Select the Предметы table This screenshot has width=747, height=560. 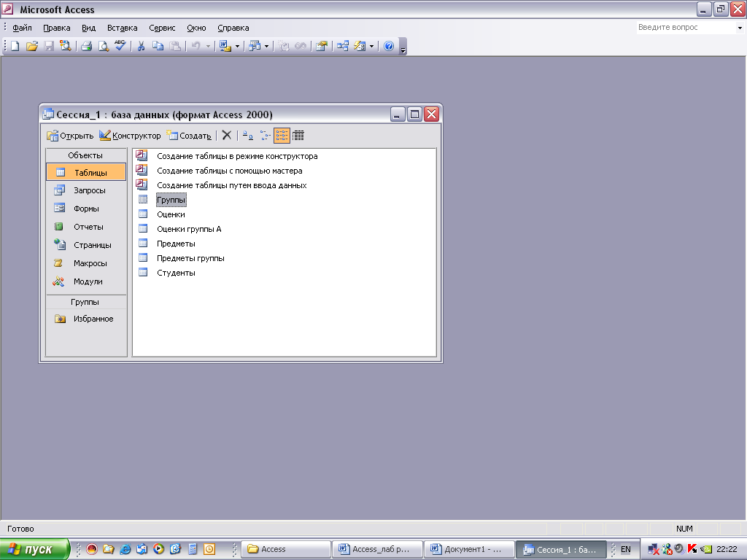(176, 244)
